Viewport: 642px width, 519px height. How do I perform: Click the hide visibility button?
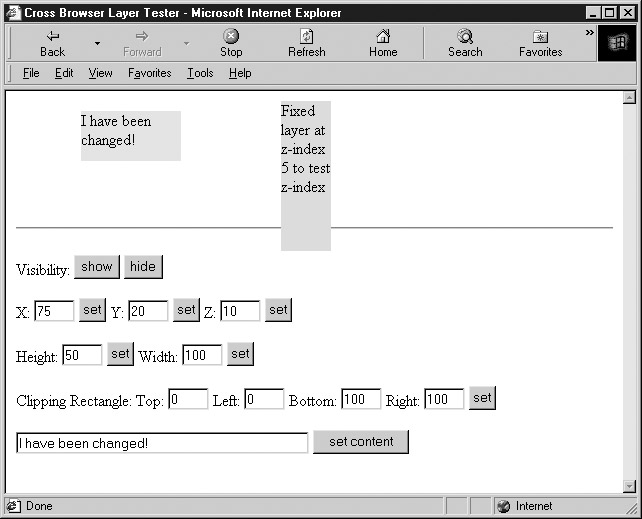pyautogui.click(x=143, y=267)
